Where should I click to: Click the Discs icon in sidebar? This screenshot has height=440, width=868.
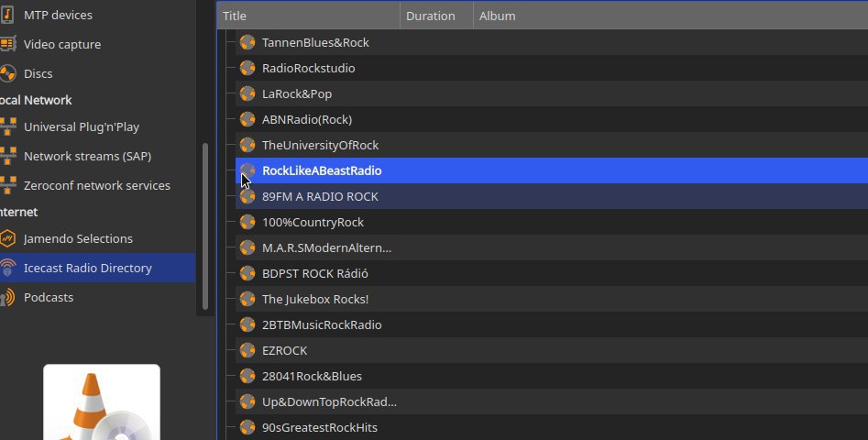7,73
